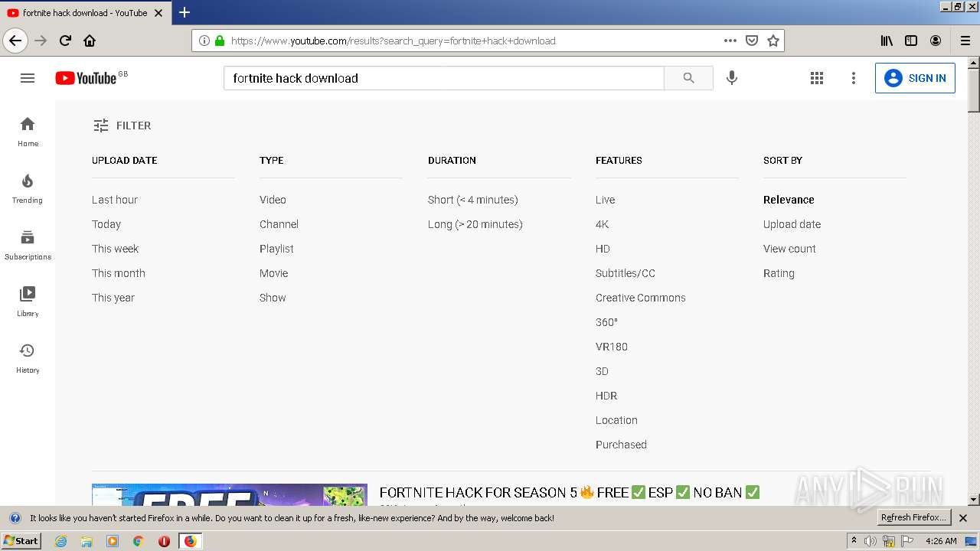Bookmark this page with star icon
Image resolution: width=980 pixels, height=551 pixels.
tap(773, 41)
